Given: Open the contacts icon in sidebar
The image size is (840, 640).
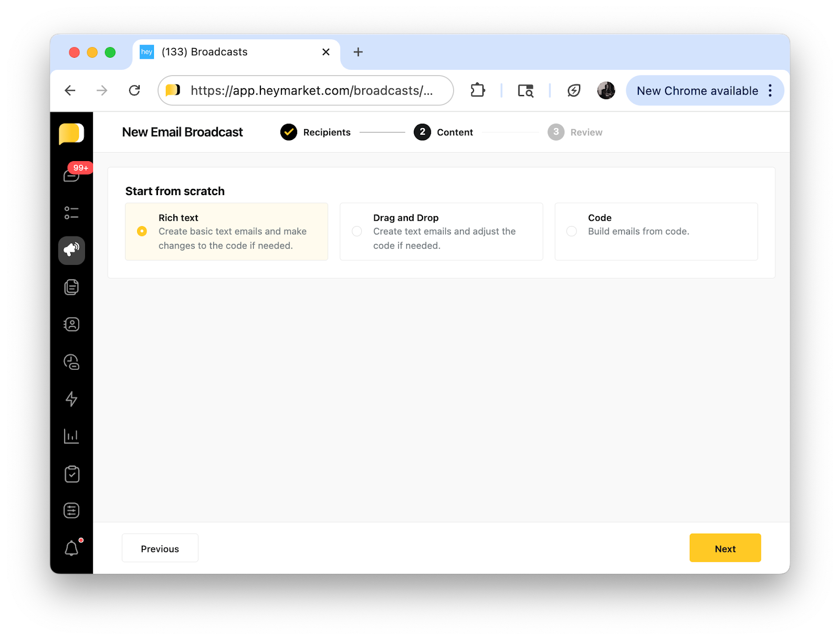Looking at the screenshot, I should click(x=72, y=325).
